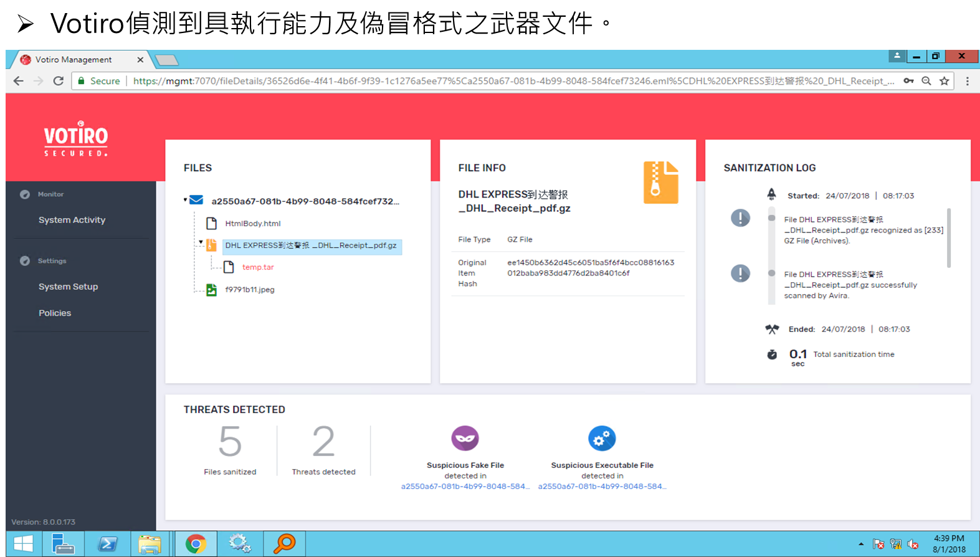This screenshot has width=980, height=557.
Task: Click the orange archive icon for DHL gz file
Action: [211, 245]
